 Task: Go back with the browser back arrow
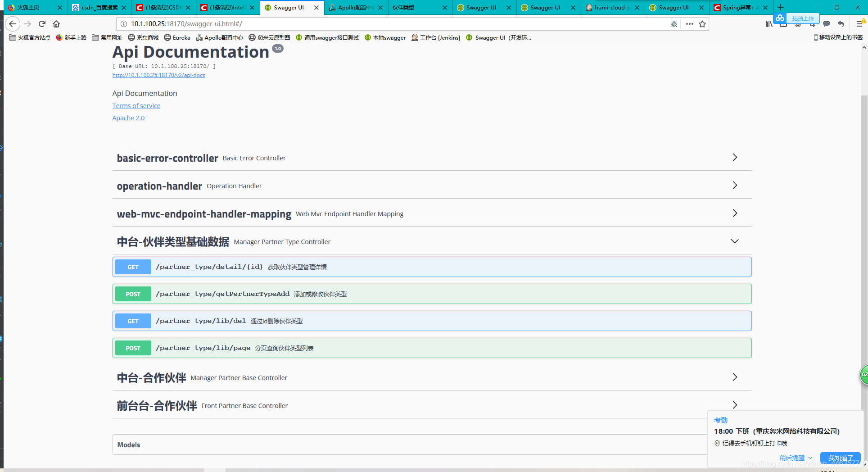pyautogui.click(x=13, y=24)
